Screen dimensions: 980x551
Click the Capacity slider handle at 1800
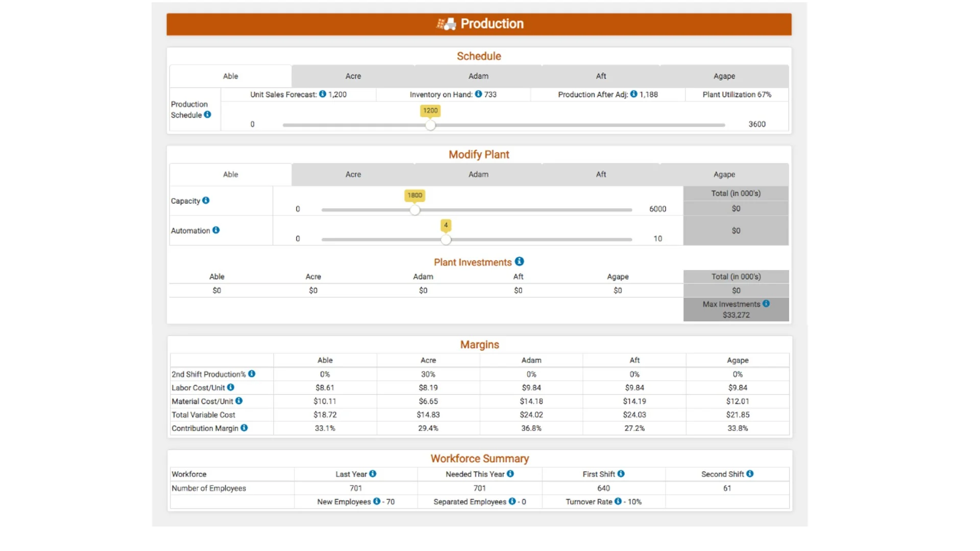414,210
